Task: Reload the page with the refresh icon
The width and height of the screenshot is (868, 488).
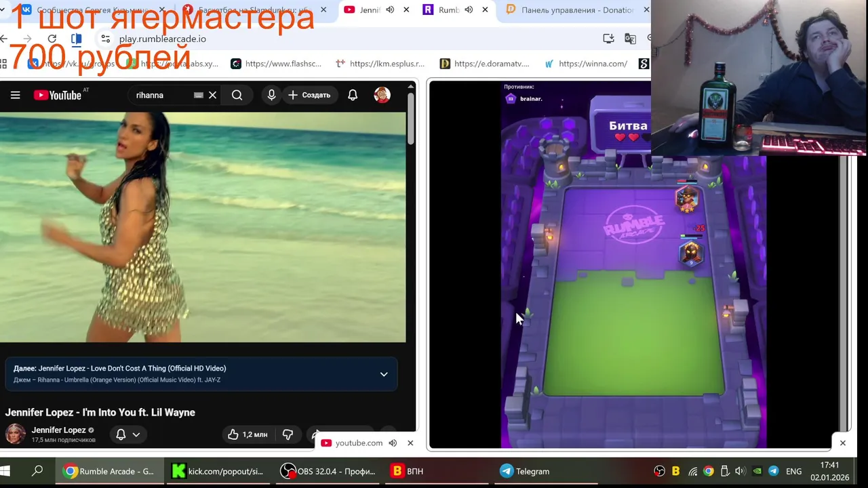Action: point(52,39)
